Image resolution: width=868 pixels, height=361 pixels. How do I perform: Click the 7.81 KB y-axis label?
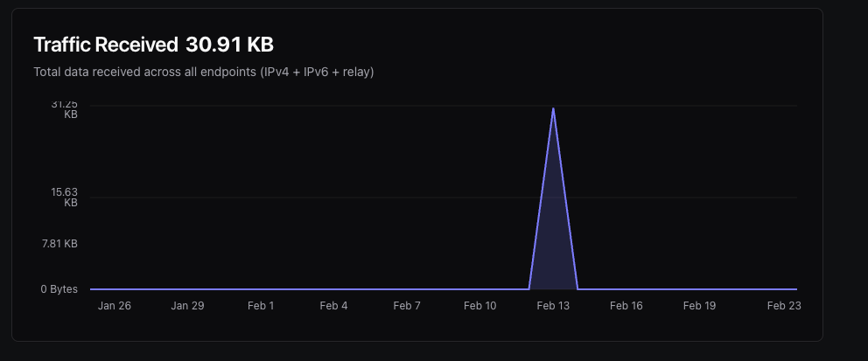pyautogui.click(x=59, y=243)
